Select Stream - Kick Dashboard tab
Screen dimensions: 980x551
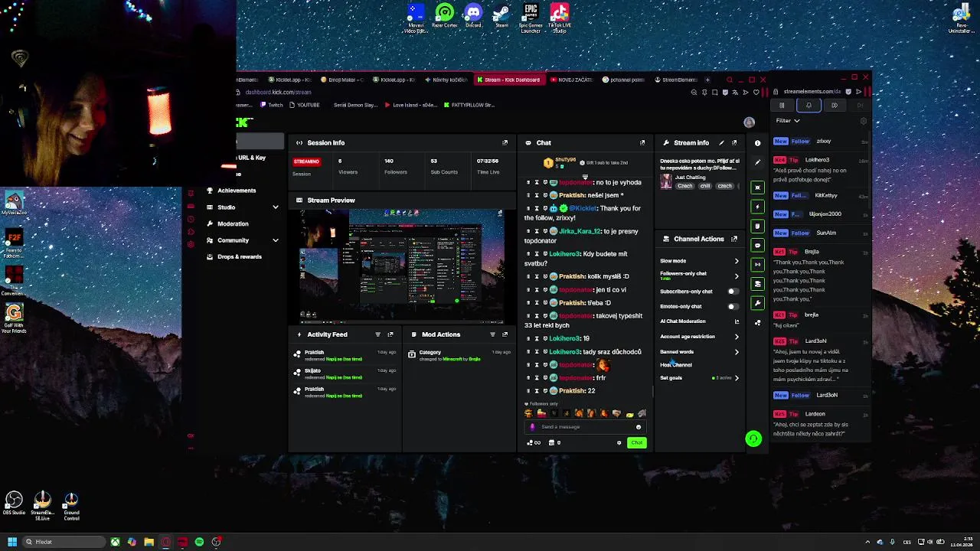[508, 80]
